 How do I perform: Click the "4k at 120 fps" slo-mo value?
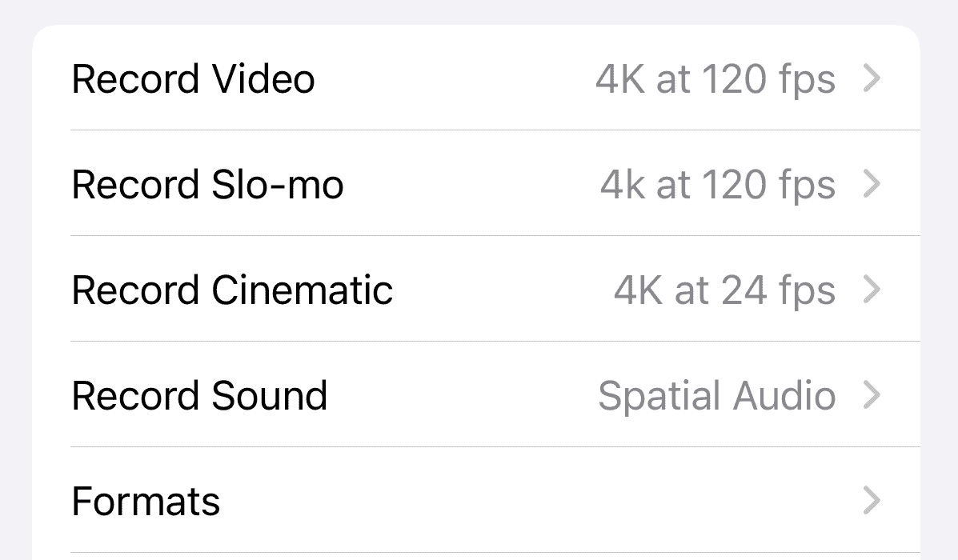pos(717,185)
